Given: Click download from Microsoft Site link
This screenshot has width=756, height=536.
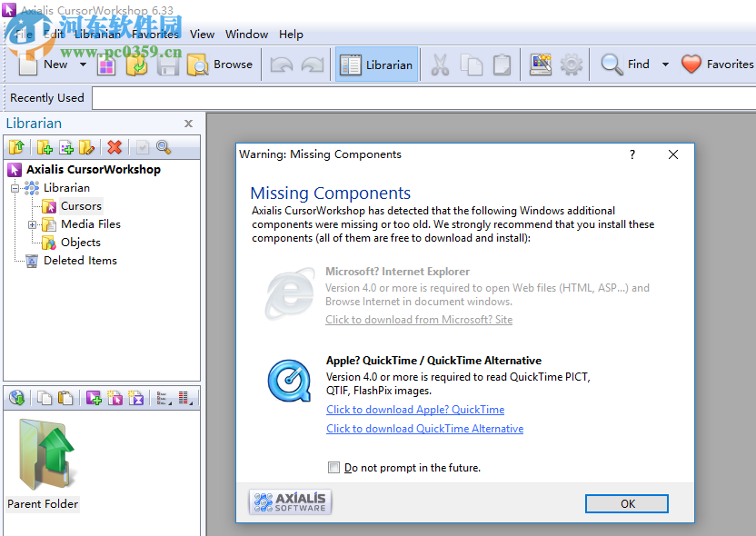Looking at the screenshot, I should (419, 320).
